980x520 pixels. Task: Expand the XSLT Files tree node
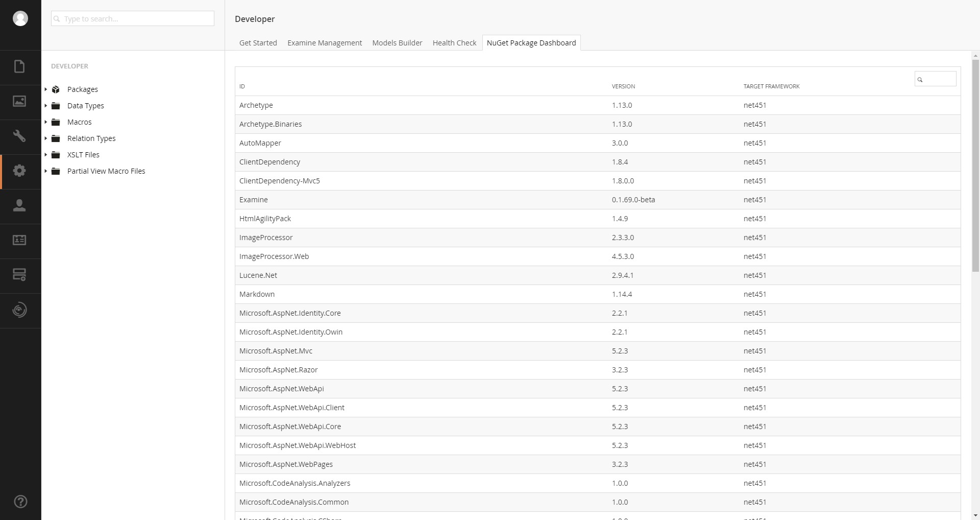[x=45, y=155]
